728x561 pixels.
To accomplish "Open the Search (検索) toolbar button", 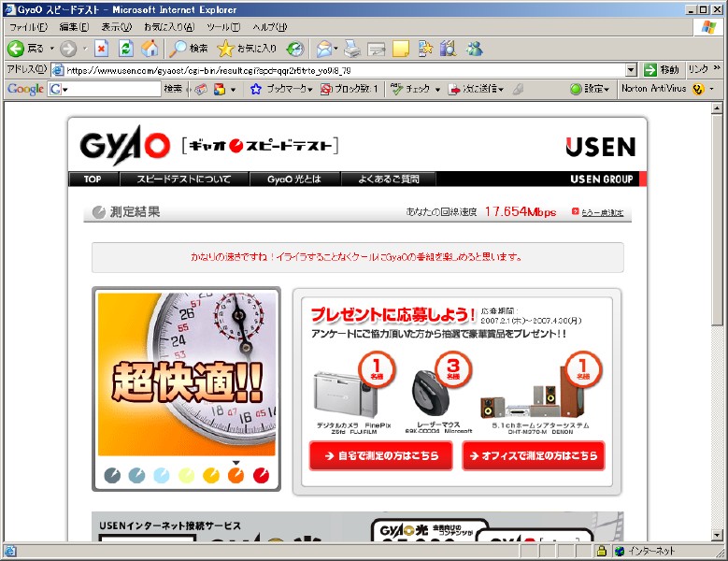I will (x=189, y=48).
